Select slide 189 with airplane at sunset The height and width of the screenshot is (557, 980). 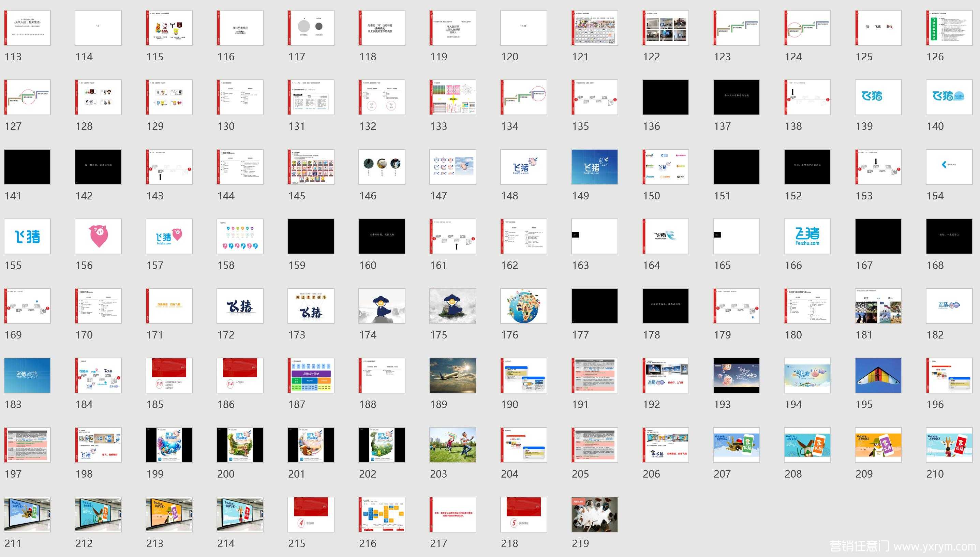point(453,376)
